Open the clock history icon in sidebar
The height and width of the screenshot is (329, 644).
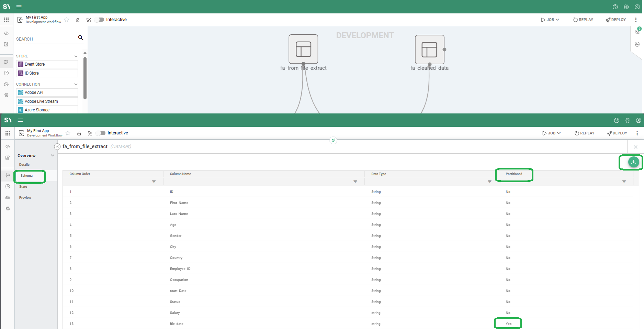[x=6, y=73]
